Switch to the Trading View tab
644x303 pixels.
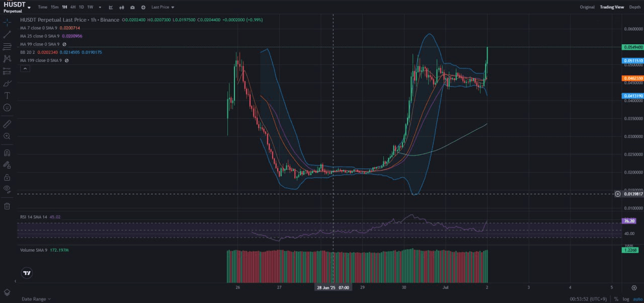612,7
